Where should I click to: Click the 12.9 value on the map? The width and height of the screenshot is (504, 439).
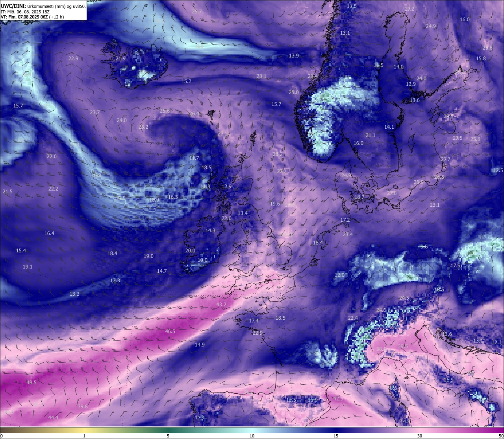pyautogui.click(x=226, y=186)
